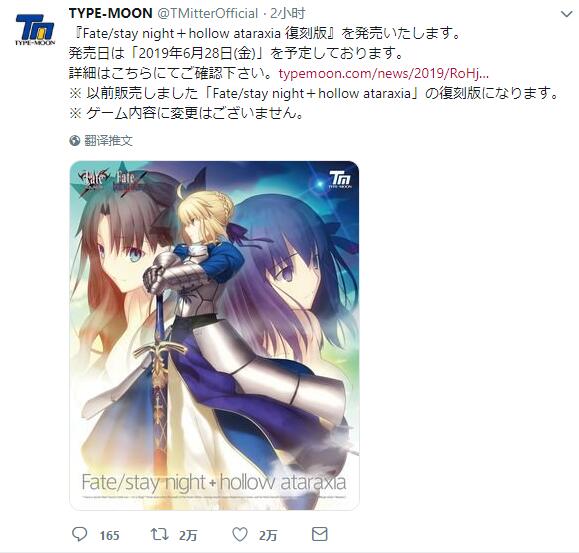Image resolution: width=579 pixels, height=553 pixels.
Task: Click the tweet timestamp showing 2小时
Action: pos(288,14)
